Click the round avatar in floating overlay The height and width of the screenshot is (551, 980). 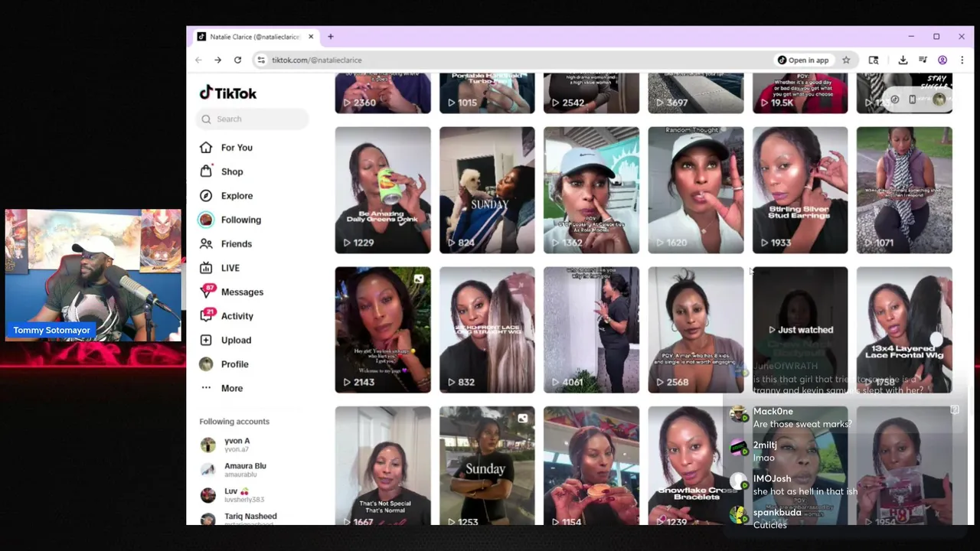939,99
